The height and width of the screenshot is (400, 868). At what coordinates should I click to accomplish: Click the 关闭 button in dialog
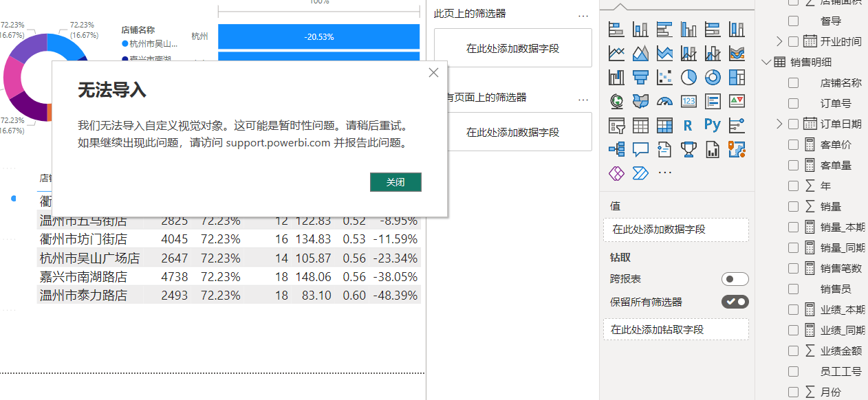(x=395, y=182)
